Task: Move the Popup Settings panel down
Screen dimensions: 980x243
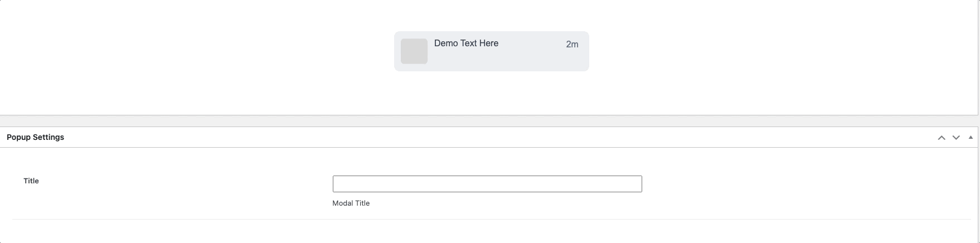Action: (x=956, y=138)
